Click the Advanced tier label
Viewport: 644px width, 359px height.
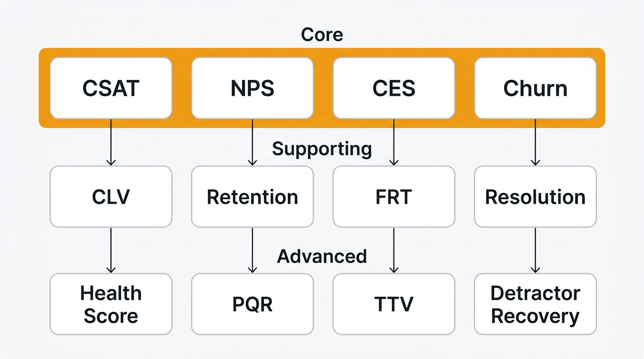[322, 256]
